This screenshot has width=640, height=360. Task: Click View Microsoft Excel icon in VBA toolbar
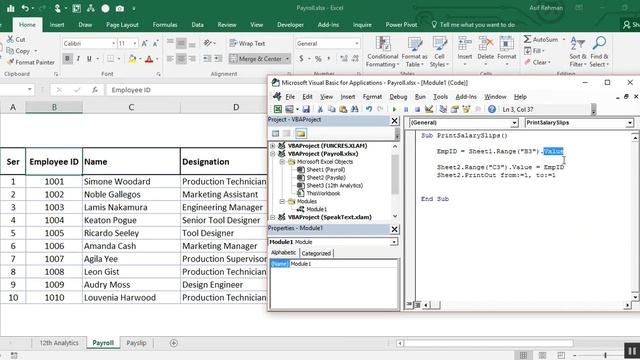tap(278, 109)
